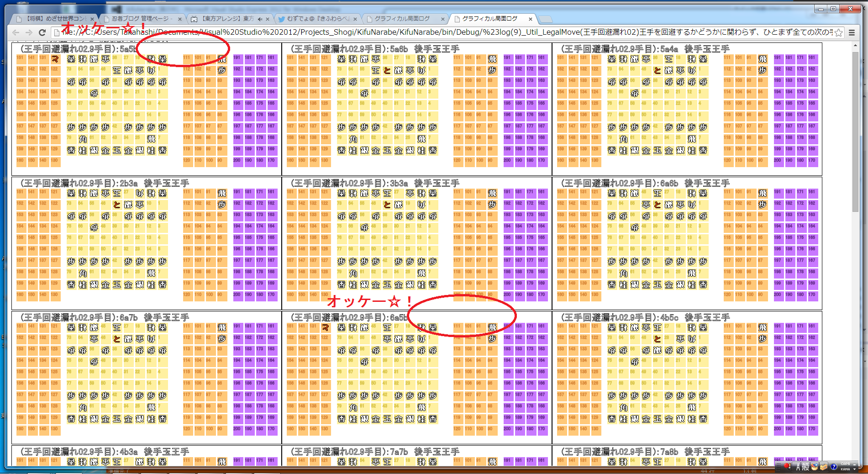Close the 【将棋】めざせ世界コン tab

(x=92, y=19)
